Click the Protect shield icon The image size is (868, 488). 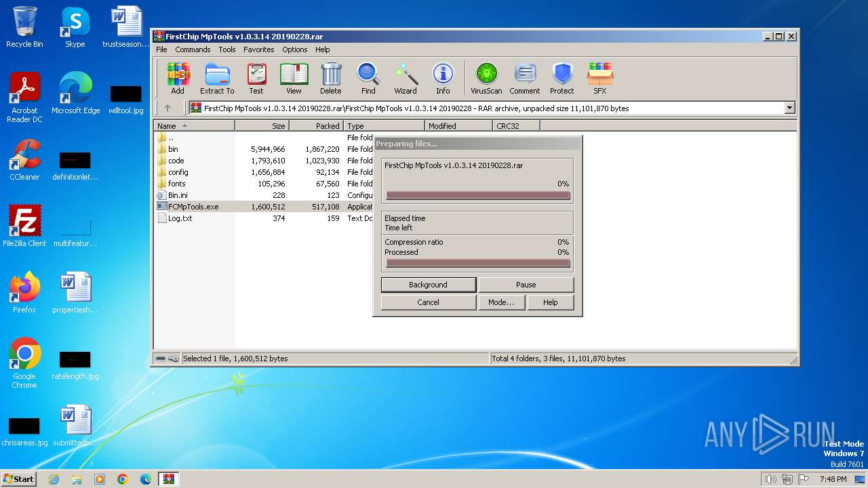pos(562,79)
